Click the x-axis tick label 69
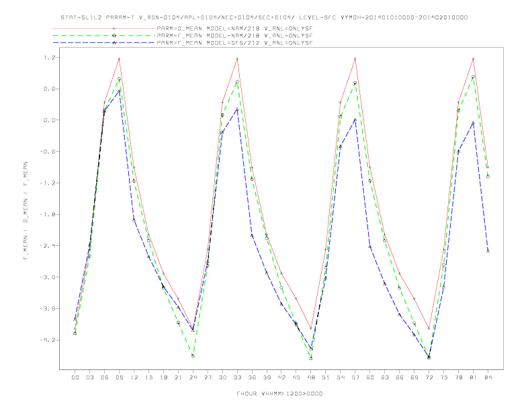The height and width of the screenshot is (411, 532). tap(414, 377)
